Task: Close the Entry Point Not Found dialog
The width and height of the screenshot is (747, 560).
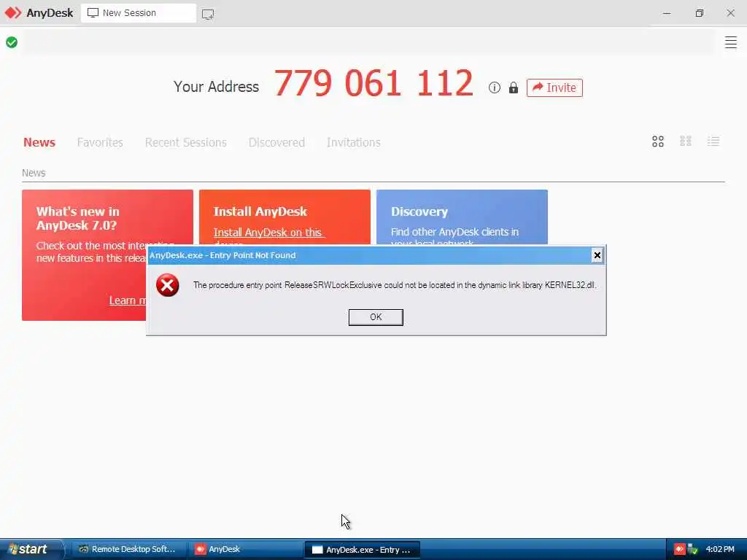Action: pyautogui.click(x=597, y=255)
